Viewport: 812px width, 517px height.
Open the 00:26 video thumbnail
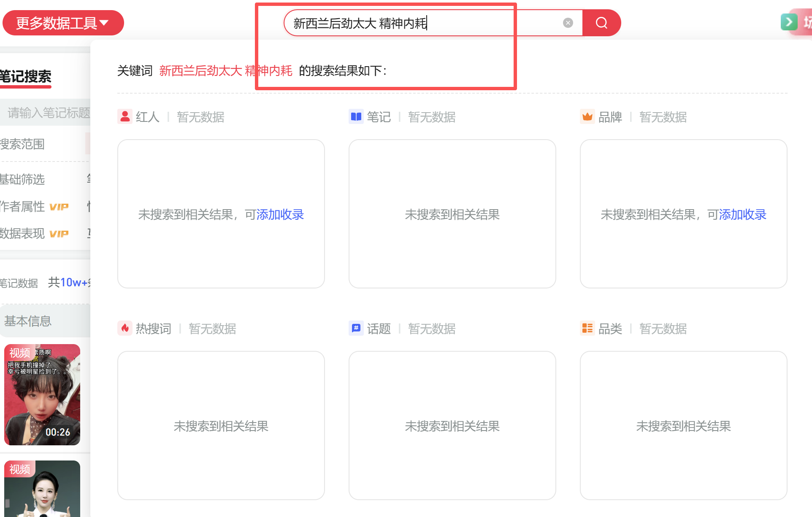[x=42, y=395]
